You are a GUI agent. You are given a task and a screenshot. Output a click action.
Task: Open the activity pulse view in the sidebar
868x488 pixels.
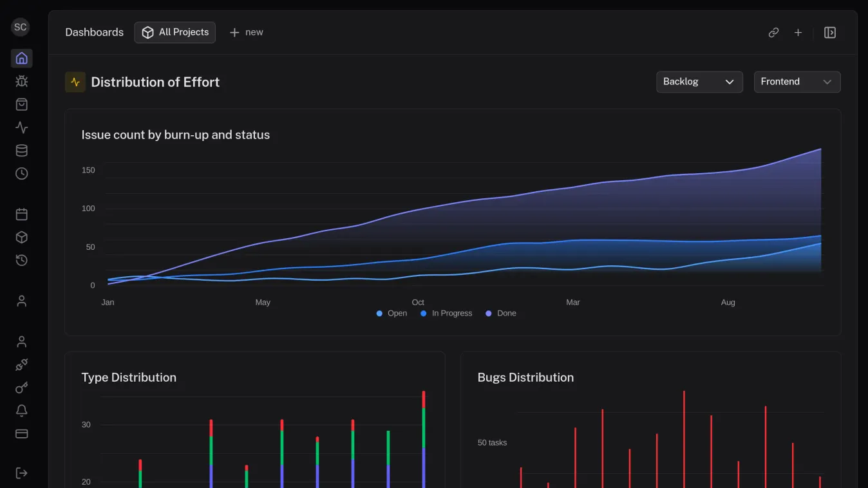coord(21,127)
